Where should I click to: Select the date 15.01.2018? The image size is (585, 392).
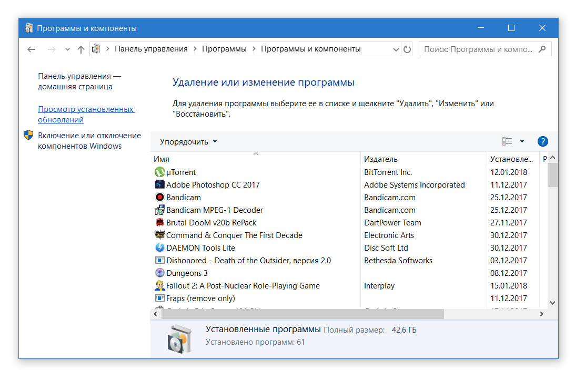point(509,286)
